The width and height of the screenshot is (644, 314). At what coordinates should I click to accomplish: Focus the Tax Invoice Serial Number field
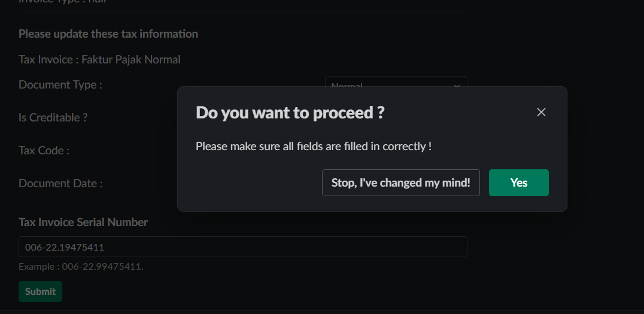[x=242, y=246]
